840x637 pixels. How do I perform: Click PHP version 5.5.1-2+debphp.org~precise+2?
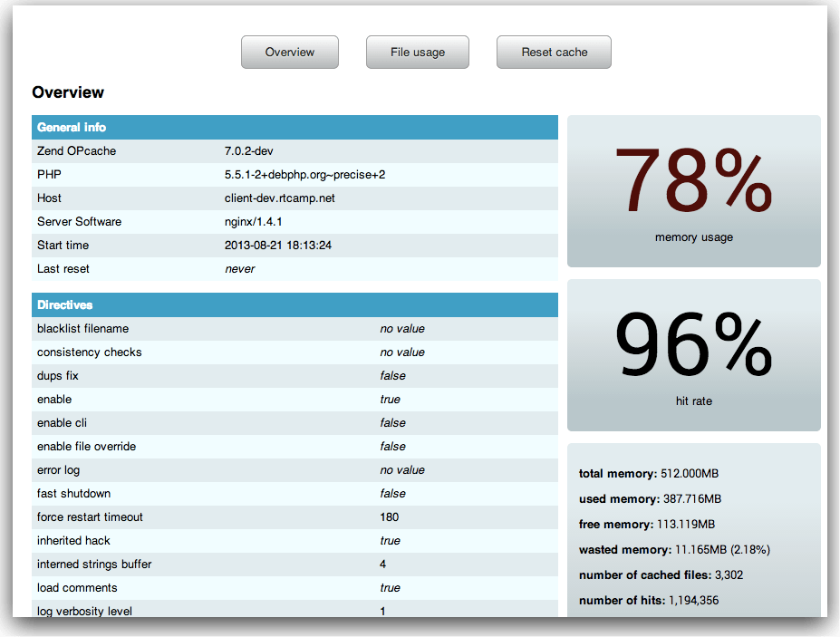coord(304,175)
